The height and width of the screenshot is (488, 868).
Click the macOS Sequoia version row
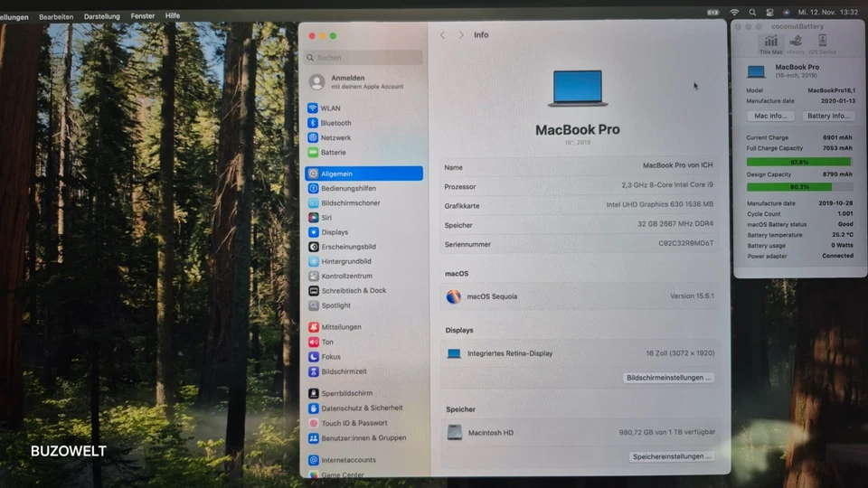coord(580,296)
